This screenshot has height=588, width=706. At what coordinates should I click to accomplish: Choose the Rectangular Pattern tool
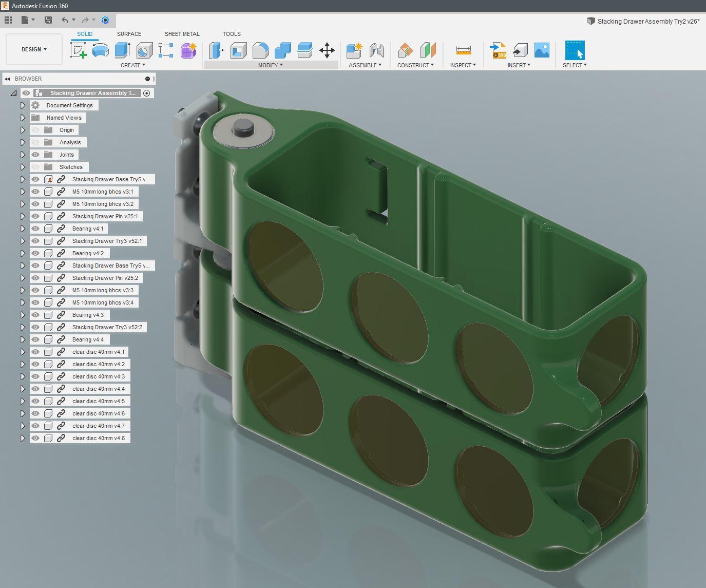166,50
